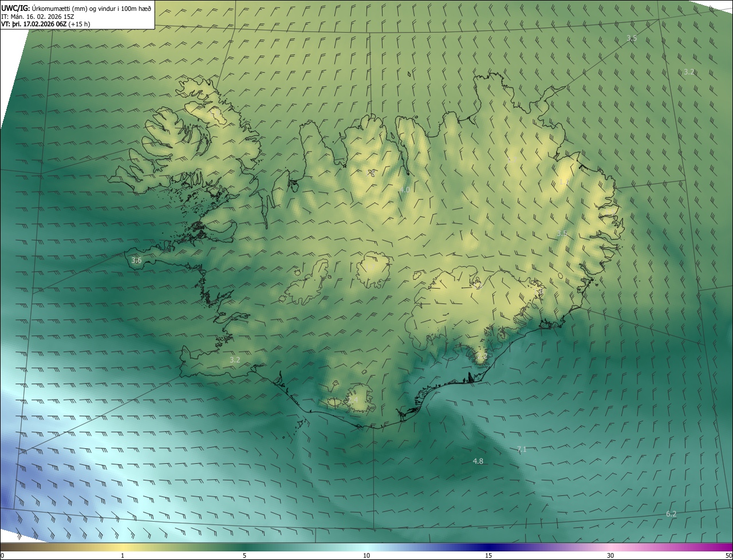This screenshot has width=733, height=560.
Task: Click the '6.2' value label over the sea
Action: (671, 514)
